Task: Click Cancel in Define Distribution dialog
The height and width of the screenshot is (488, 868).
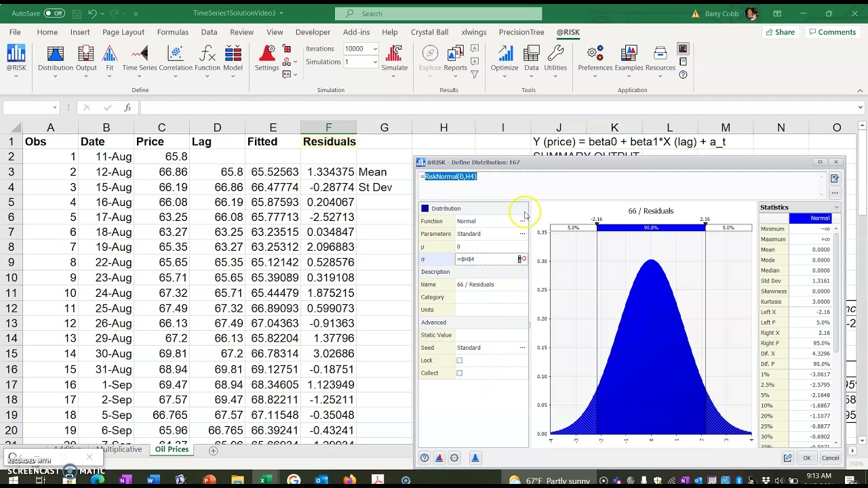Action: coord(830,458)
